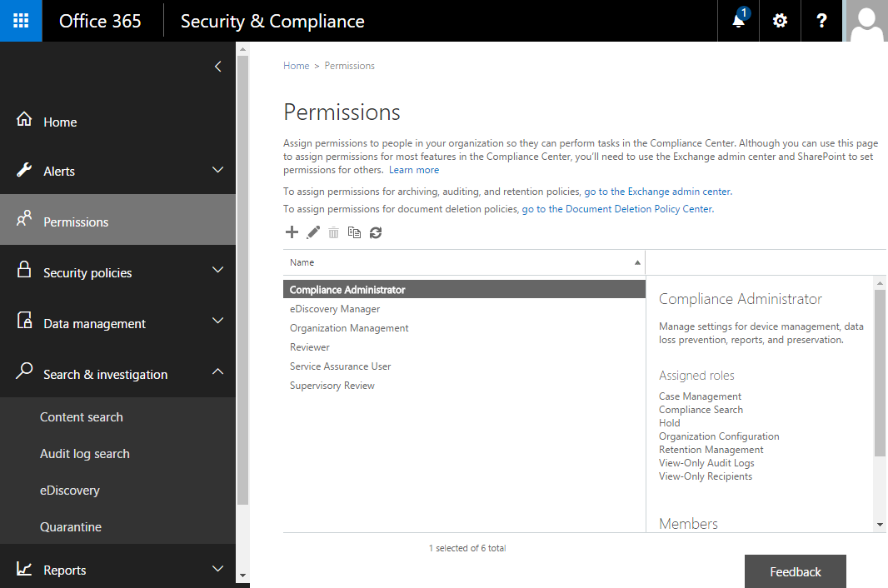Open the notifications bell

click(x=738, y=21)
